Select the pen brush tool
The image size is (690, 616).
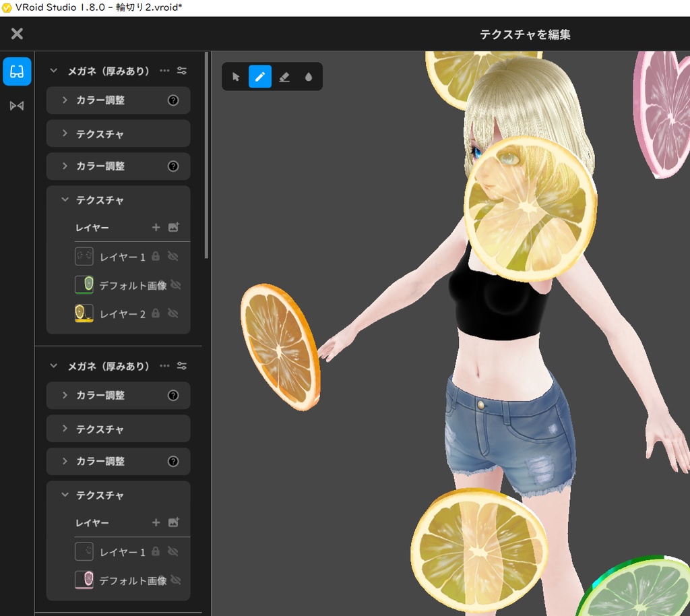point(260,77)
